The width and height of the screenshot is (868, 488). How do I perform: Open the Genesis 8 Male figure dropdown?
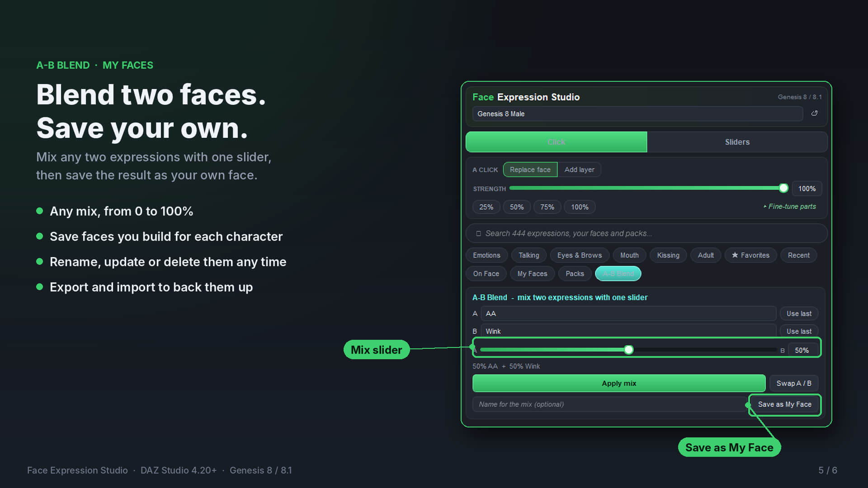(x=637, y=114)
